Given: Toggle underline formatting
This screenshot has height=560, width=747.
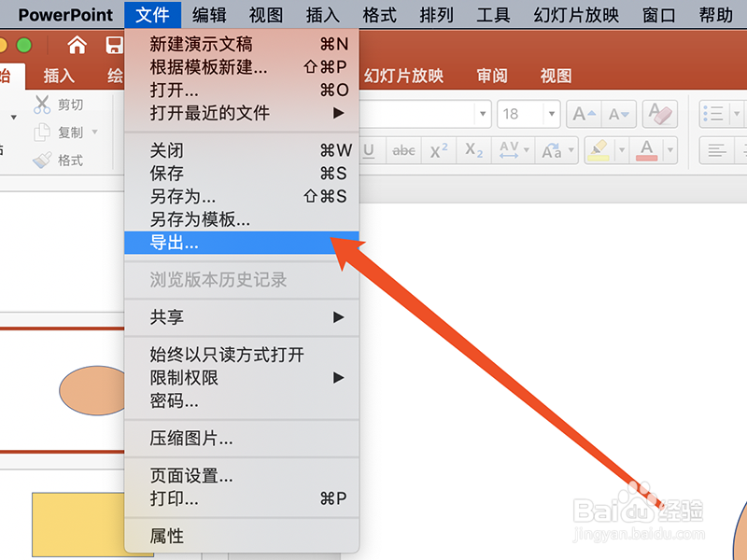Looking at the screenshot, I should [x=369, y=150].
